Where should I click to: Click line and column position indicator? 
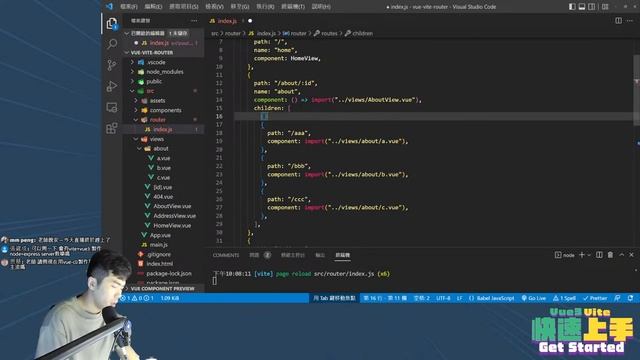[x=385, y=298]
